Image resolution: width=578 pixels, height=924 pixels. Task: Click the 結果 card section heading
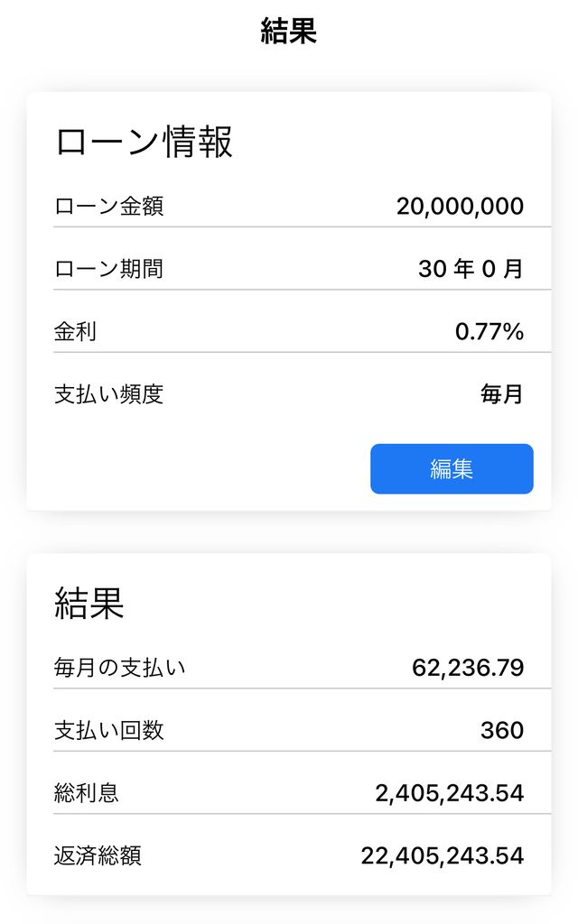click(89, 604)
